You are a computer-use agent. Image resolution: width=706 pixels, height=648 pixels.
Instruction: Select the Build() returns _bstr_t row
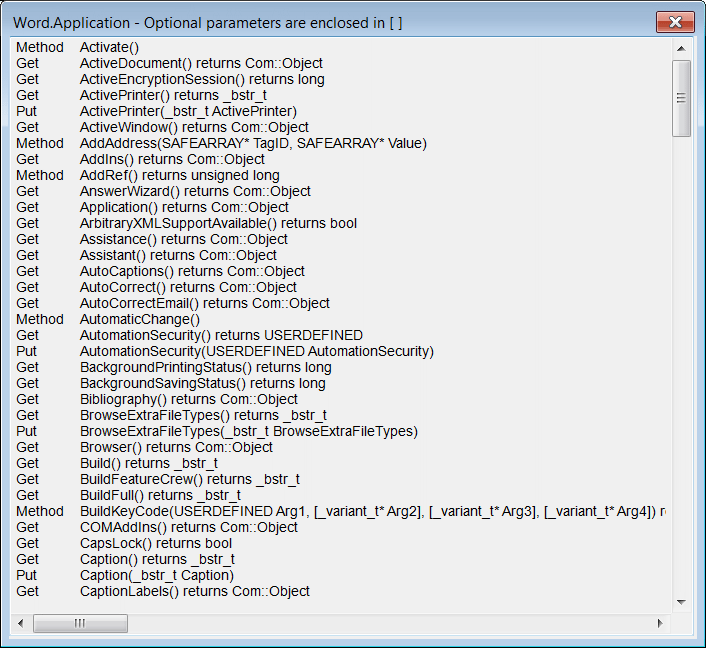(341, 463)
